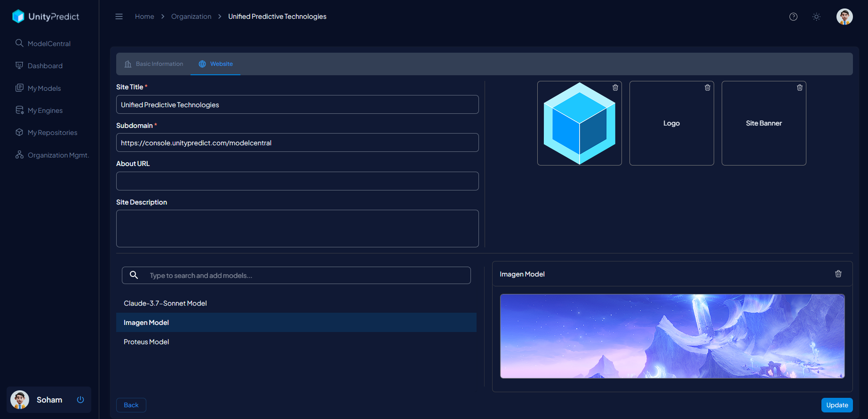Open ModelCentral in the sidebar

[x=49, y=44]
